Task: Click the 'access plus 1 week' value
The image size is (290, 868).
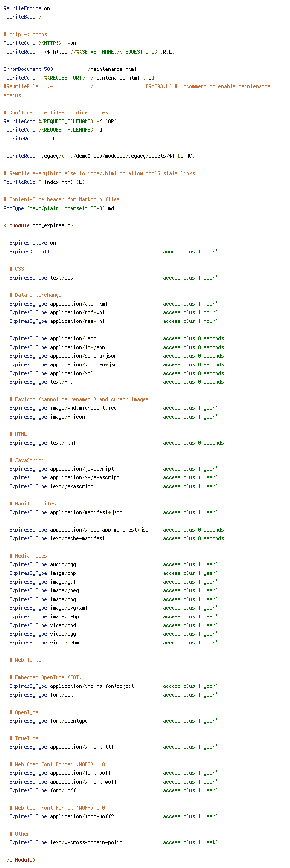Action: tap(189, 842)
